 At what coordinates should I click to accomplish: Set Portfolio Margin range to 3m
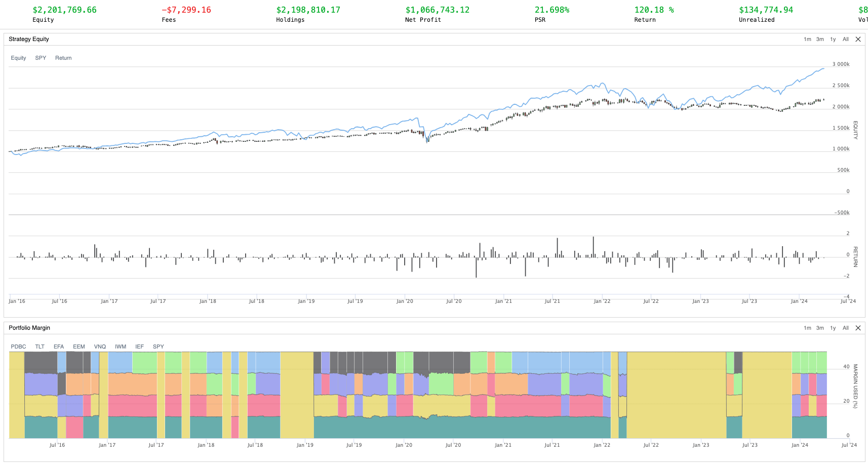[820, 328]
